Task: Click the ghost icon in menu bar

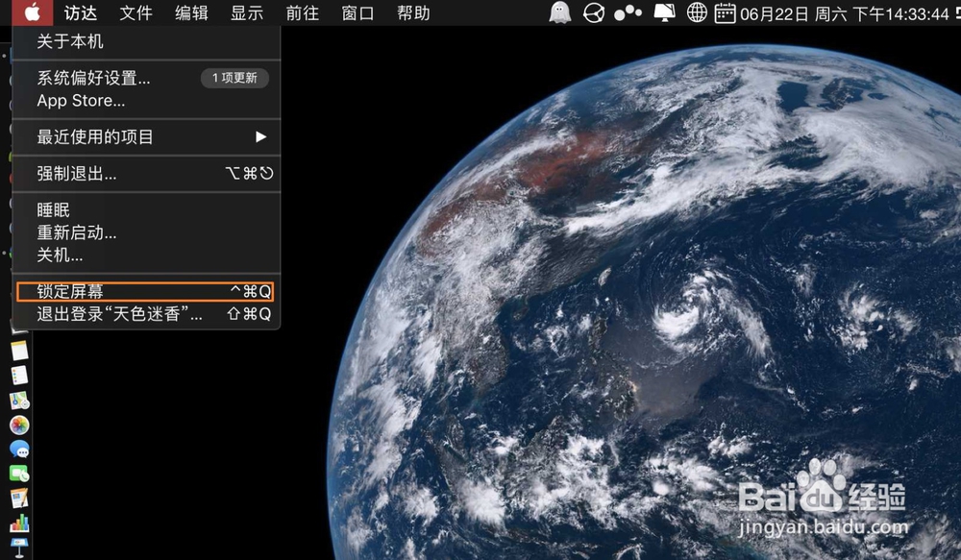Action: 559,12
